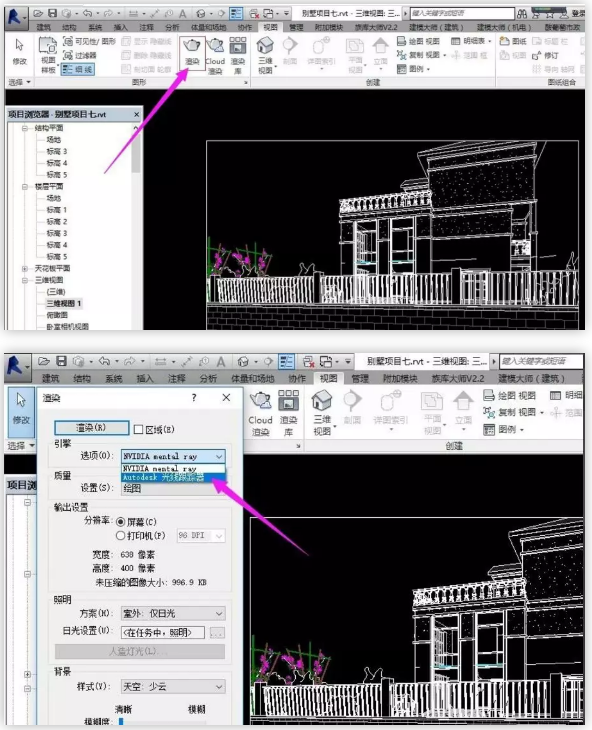Select {三维} view in project browser

tap(56, 292)
